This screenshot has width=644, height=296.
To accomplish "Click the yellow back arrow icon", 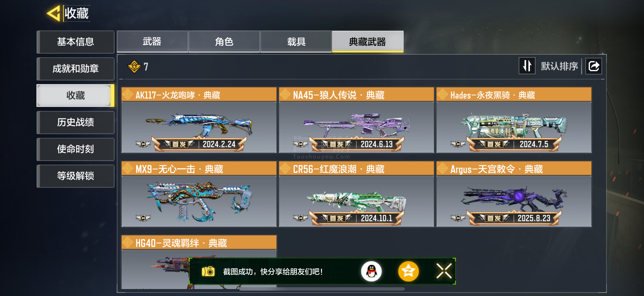I will [x=53, y=13].
